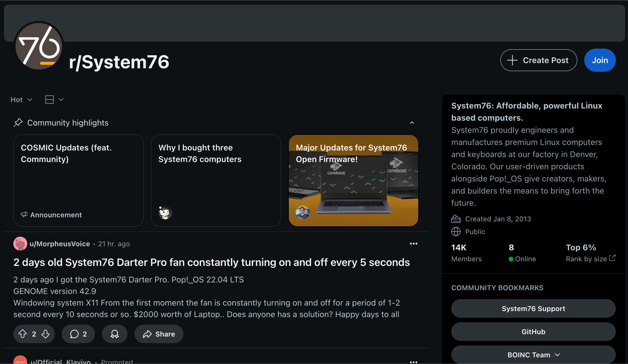Click the Create Post plus icon
Viewport: 628px width, 364px height.
tap(513, 60)
